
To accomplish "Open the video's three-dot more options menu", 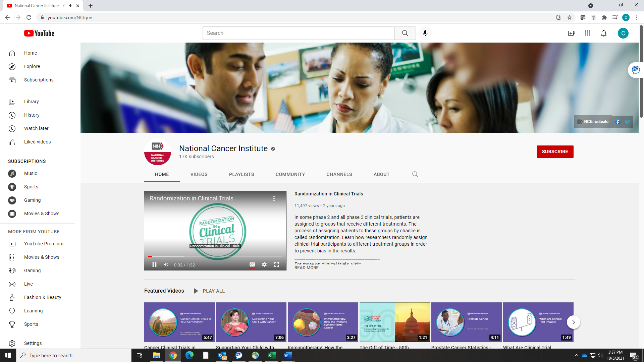I will (x=274, y=198).
